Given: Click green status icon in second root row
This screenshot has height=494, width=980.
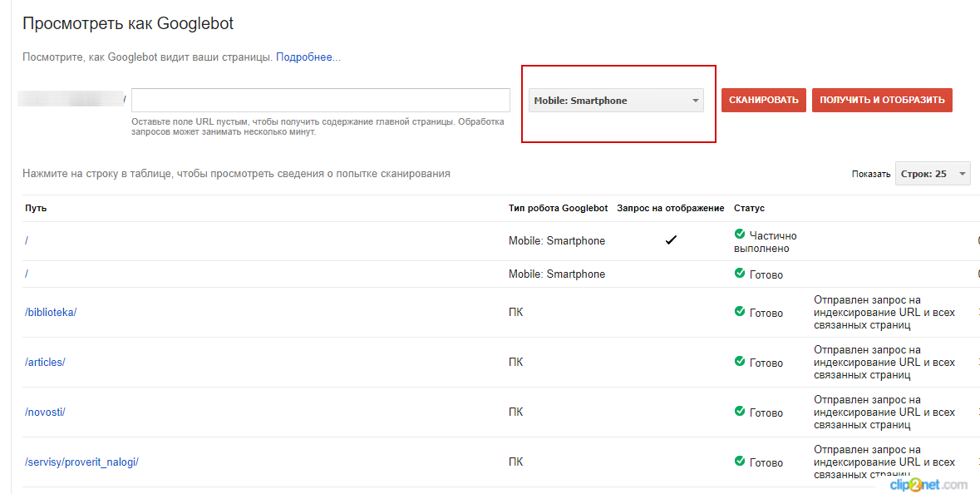Looking at the screenshot, I should [740, 274].
